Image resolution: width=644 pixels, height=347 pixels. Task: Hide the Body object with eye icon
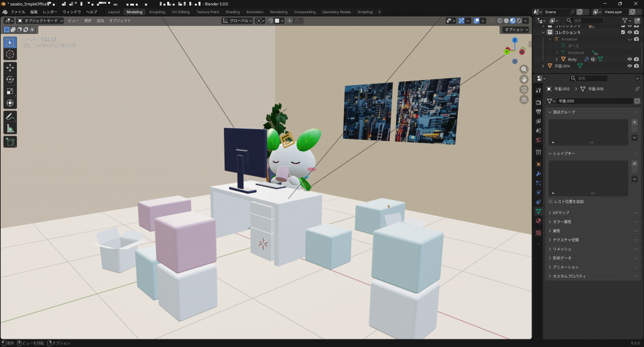coord(629,59)
